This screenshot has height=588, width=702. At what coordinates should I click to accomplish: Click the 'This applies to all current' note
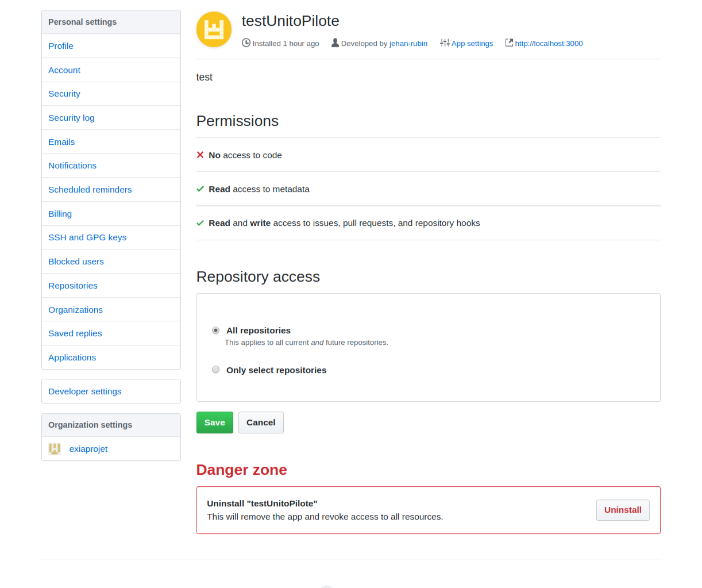(306, 343)
